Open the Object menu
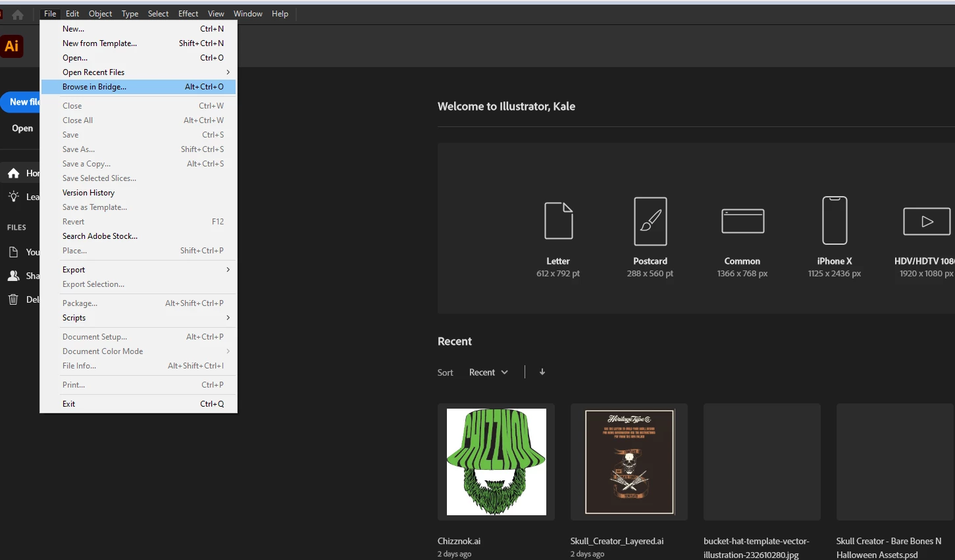Viewport: 955px width, 560px height. pos(100,14)
